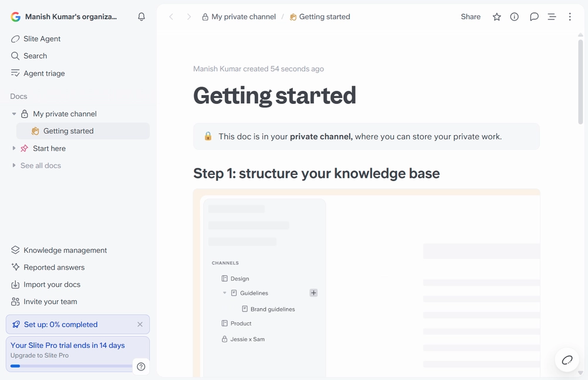This screenshot has width=588, height=380.
Task: Open notifications bell
Action: (141, 16)
